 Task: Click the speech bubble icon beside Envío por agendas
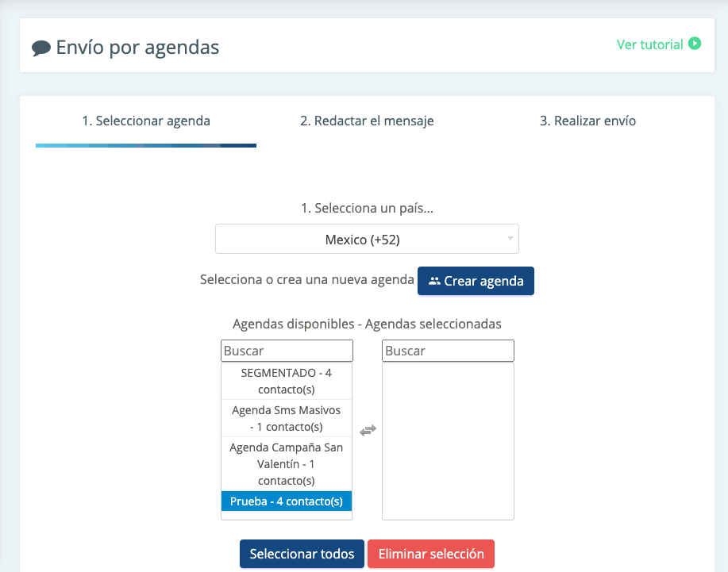41,48
